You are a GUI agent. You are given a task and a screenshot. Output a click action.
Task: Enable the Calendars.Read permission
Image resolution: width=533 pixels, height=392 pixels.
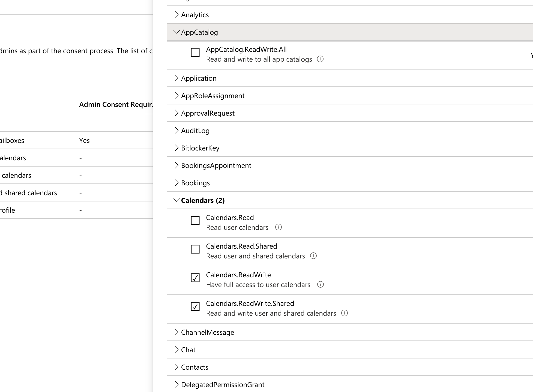point(195,221)
